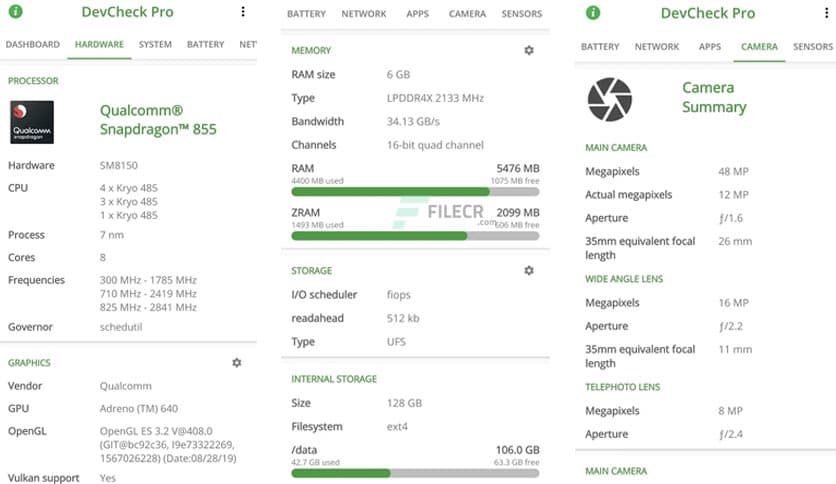Tap the OpenGL ES 3.2 version text
This screenshot has height=484, width=836.
tap(168, 445)
